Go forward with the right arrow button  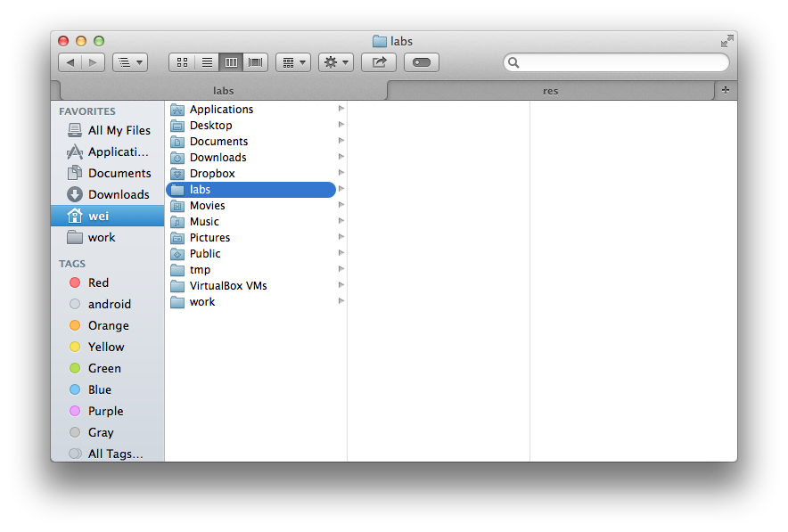tap(93, 62)
